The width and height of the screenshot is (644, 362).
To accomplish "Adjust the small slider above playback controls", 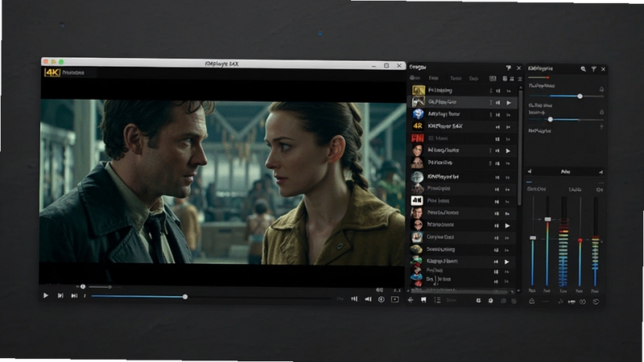I will tap(100, 287).
